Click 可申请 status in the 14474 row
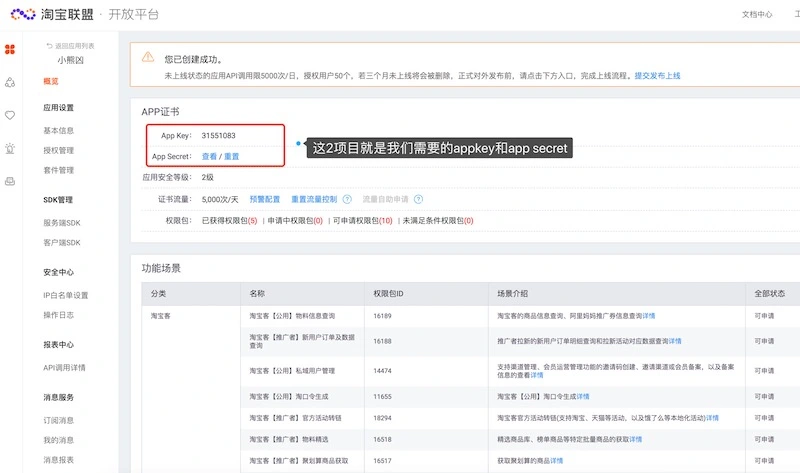The width and height of the screenshot is (800, 473). pyautogui.click(x=764, y=370)
